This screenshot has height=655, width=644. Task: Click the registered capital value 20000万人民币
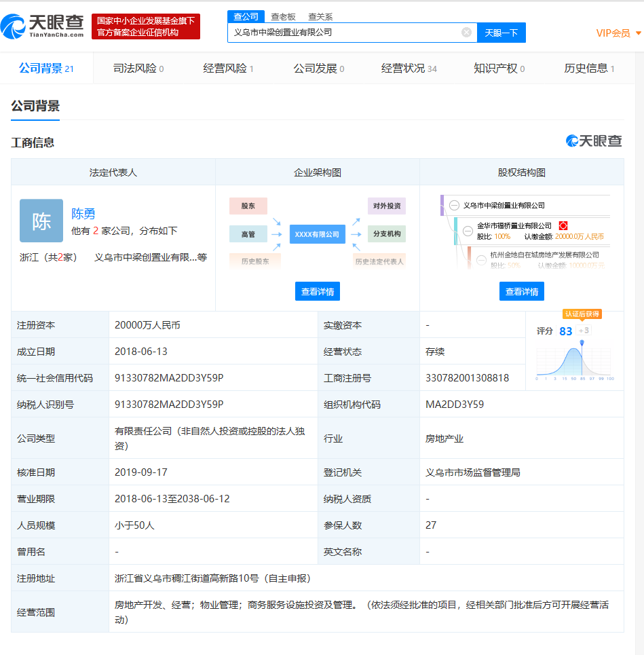pos(147,325)
